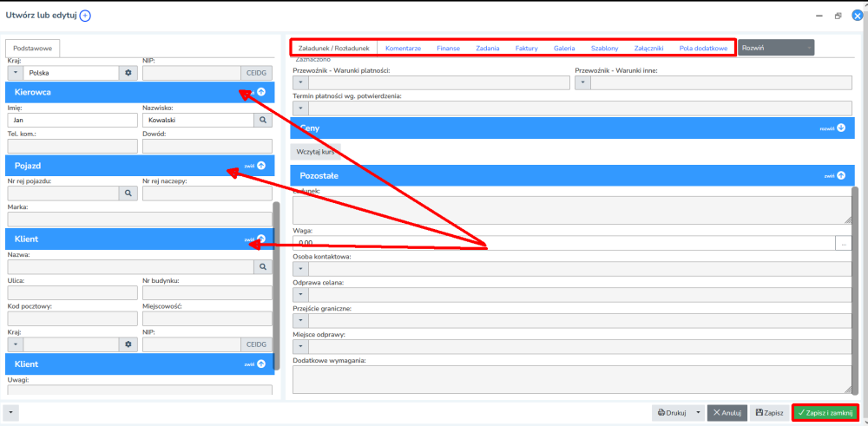
Task: Collapse the Pozostałe section arrow
Action: 841,175
